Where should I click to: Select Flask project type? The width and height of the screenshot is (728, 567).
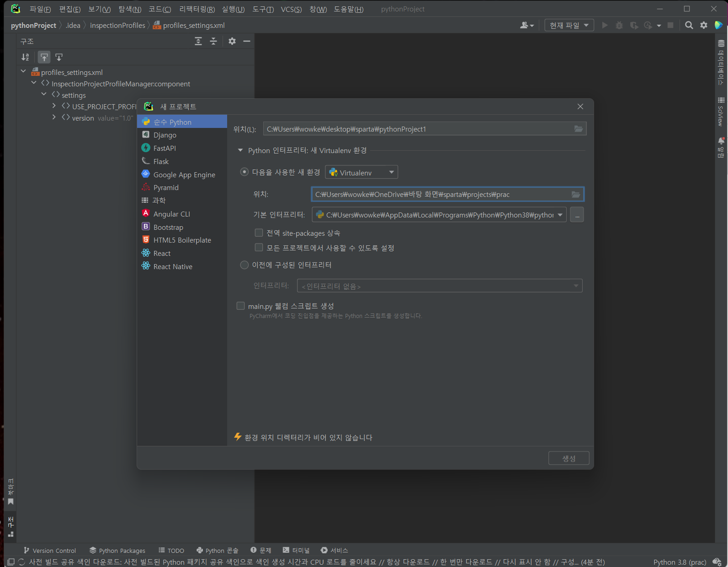182,161
